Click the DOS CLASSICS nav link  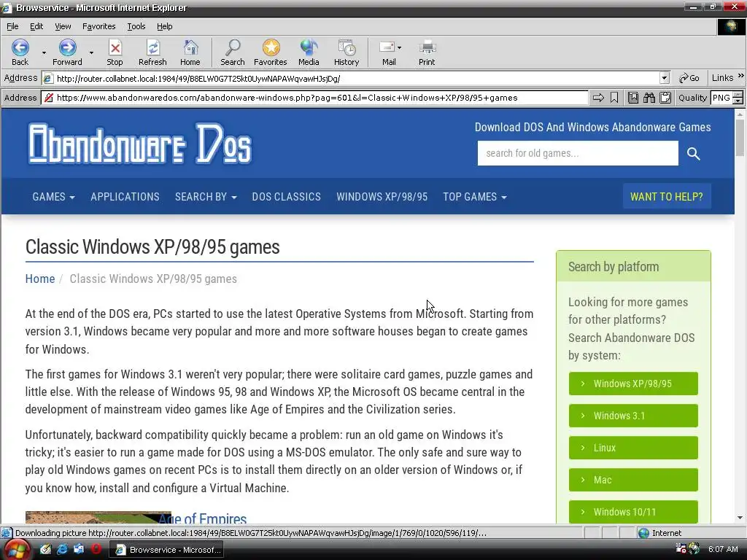[x=286, y=197]
